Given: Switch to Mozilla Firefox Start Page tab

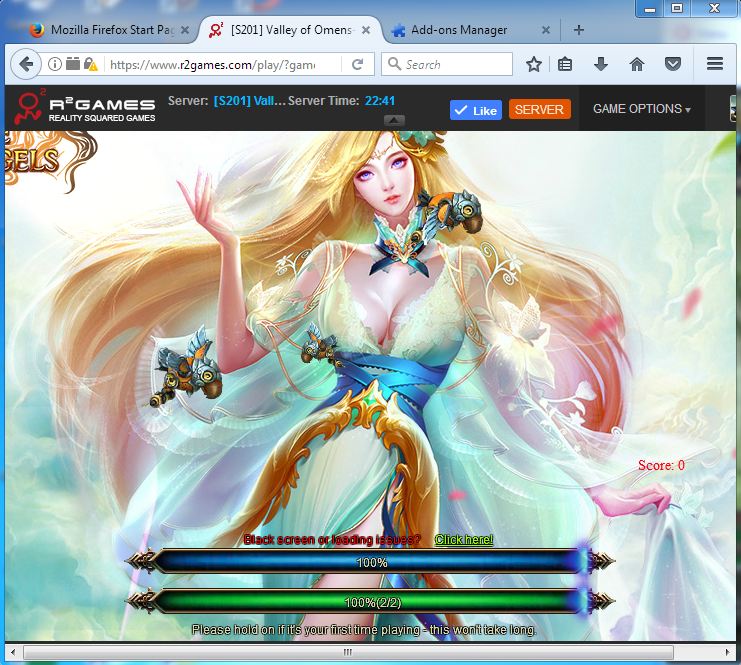Looking at the screenshot, I should click(x=106, y=30).
